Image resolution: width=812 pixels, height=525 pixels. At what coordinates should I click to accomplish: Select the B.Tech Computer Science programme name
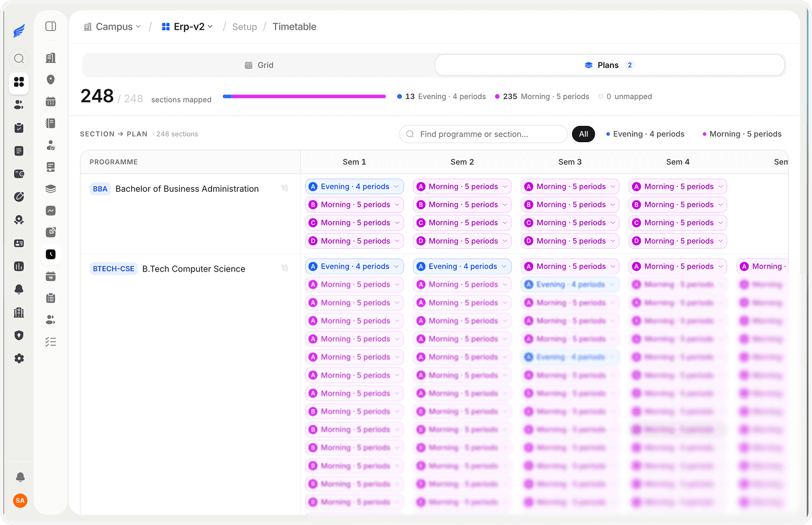coord(194,269)
